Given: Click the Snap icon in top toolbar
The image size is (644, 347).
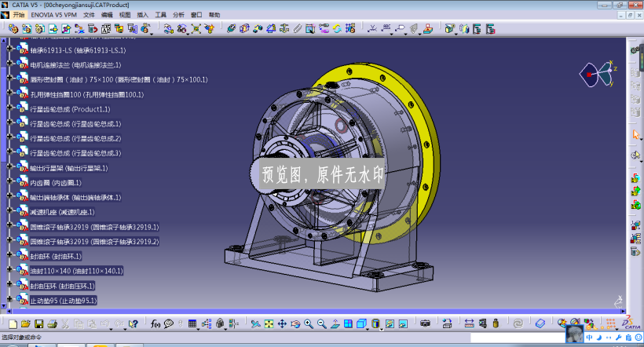Looking at the screenshot, I should tap(182, 29).
